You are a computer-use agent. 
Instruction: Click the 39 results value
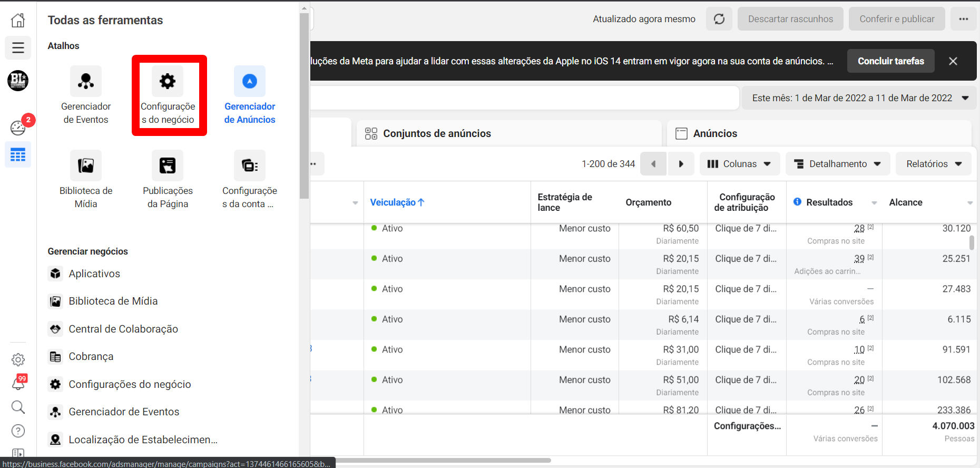tap(859, 259)
